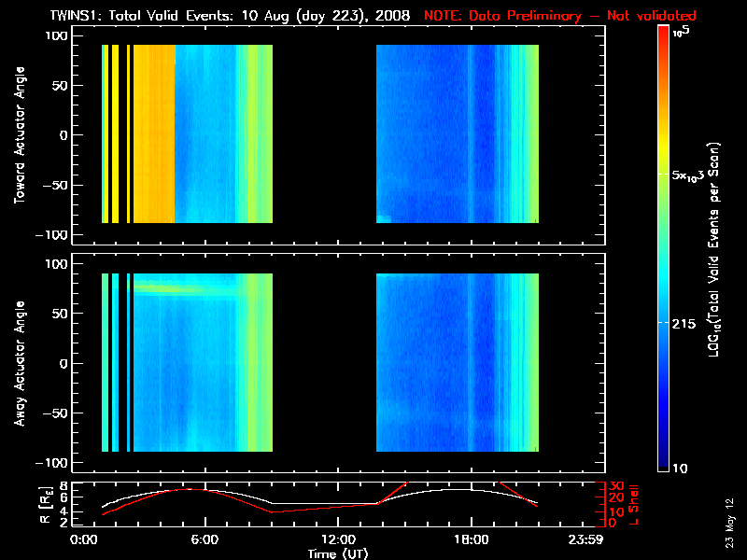Click the 'Away Actuator Angle' axis label
Screen dimensions: 747x560
[x=20, y=363]
